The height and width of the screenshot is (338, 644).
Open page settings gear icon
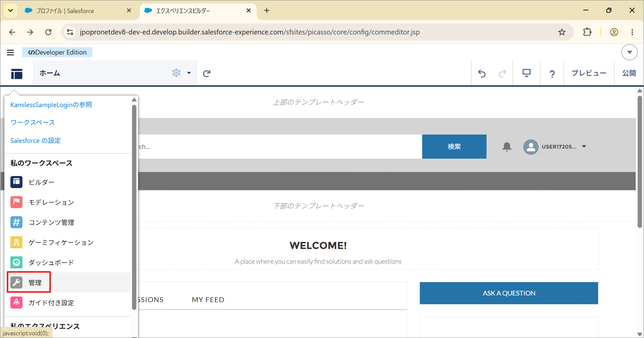pos(176,73)
